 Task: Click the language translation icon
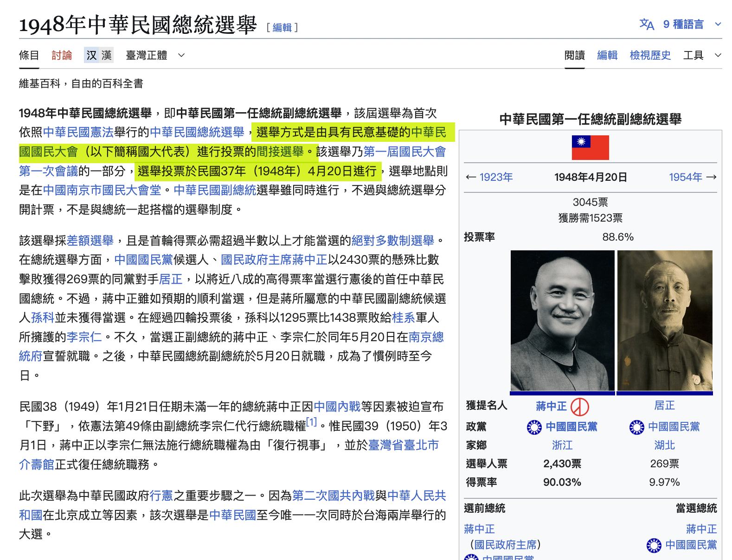pos(647,24)
